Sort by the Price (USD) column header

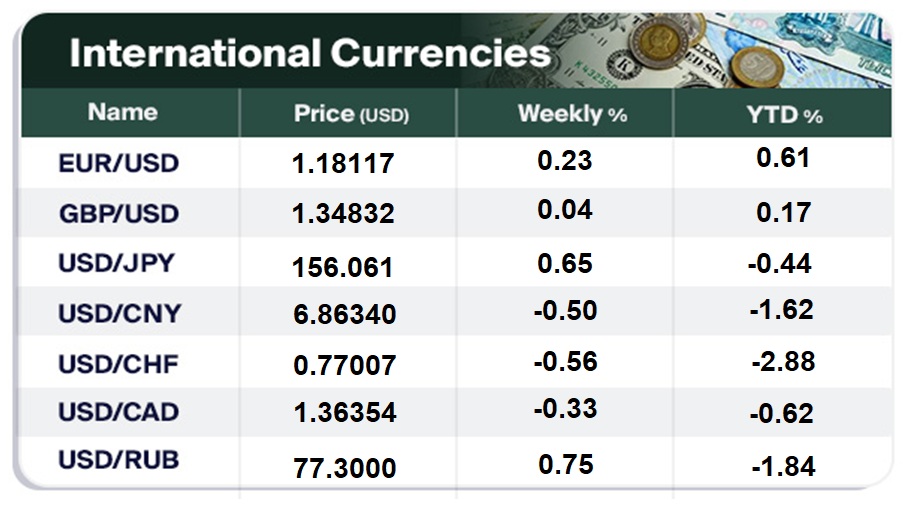[x=351, y=114]
